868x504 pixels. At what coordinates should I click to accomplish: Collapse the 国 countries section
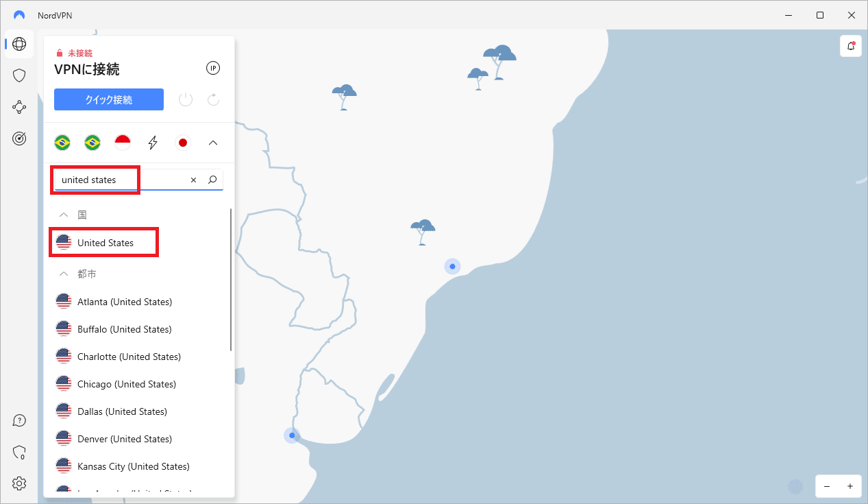[x=64, y=215]
